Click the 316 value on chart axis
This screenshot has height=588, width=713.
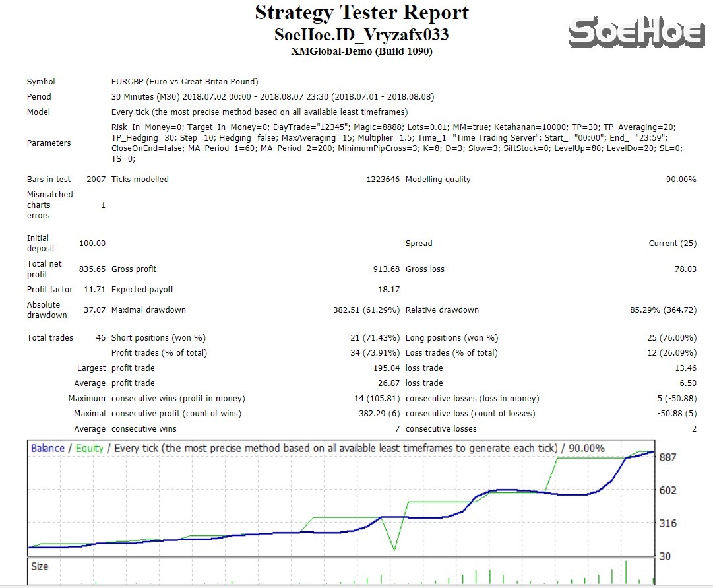tap(668, 524)
